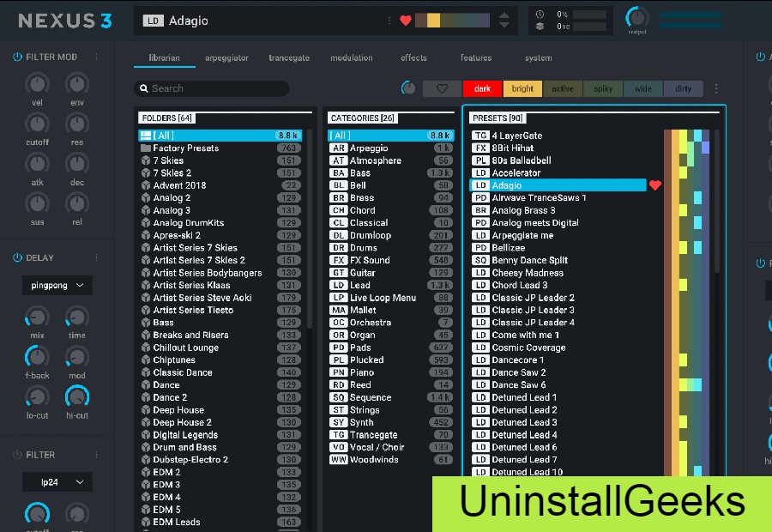
Task: Select the [All] categories entry
Action: [390, 136]
